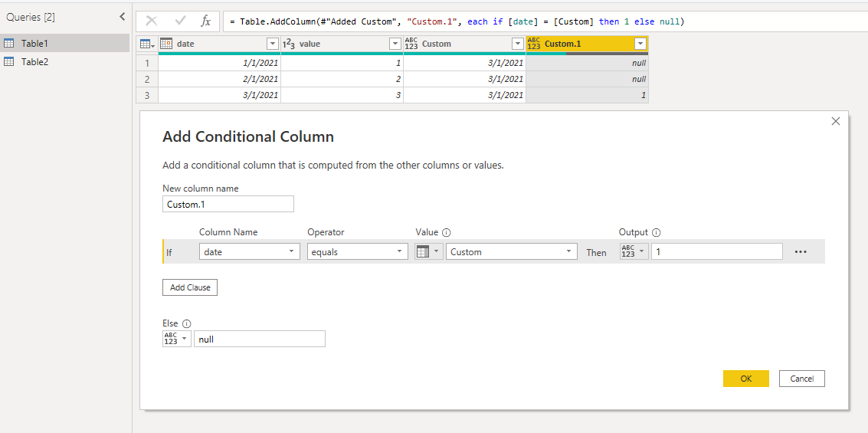Cancel formula edit with the X icon

click(x=152, y=21)
